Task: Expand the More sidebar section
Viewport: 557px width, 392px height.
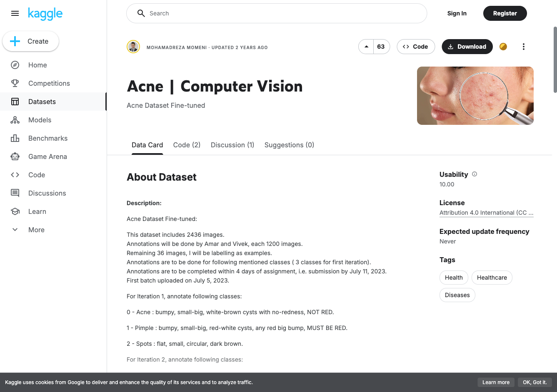Action: point(36,230)
